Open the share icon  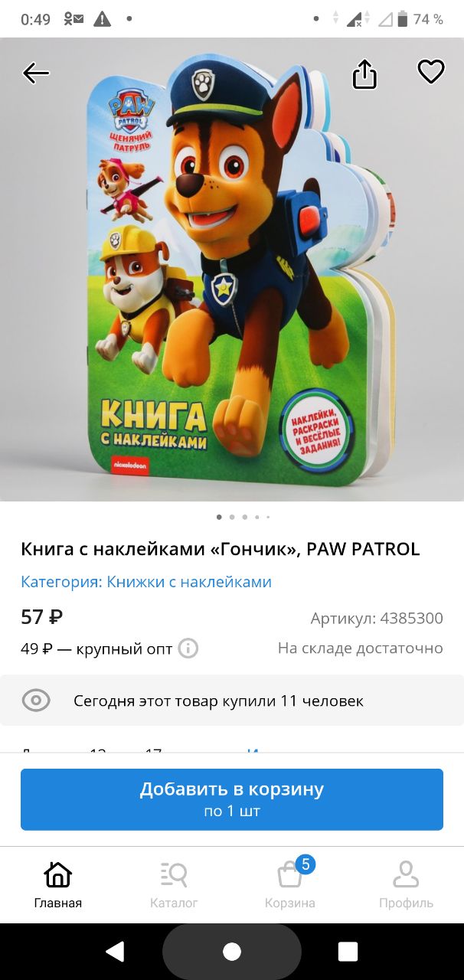(x=364, y=73)
